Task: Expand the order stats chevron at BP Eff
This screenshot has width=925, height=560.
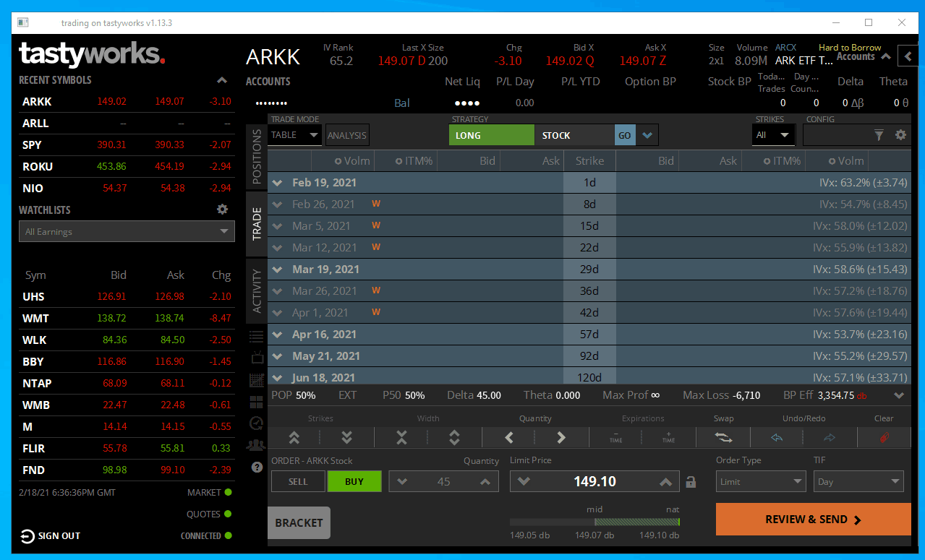Action: point(899,395)
